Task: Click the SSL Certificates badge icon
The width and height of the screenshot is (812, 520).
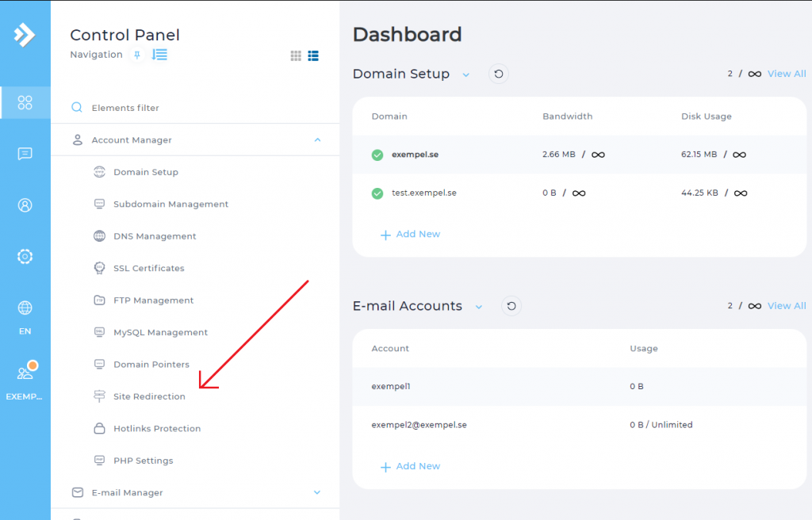Action: tap(99, 268)
